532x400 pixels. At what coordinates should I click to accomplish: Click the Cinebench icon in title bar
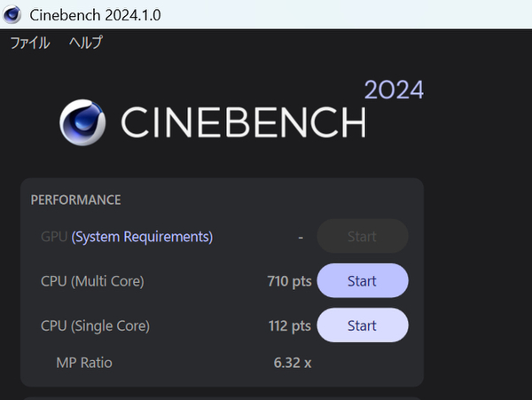point(12,14)
